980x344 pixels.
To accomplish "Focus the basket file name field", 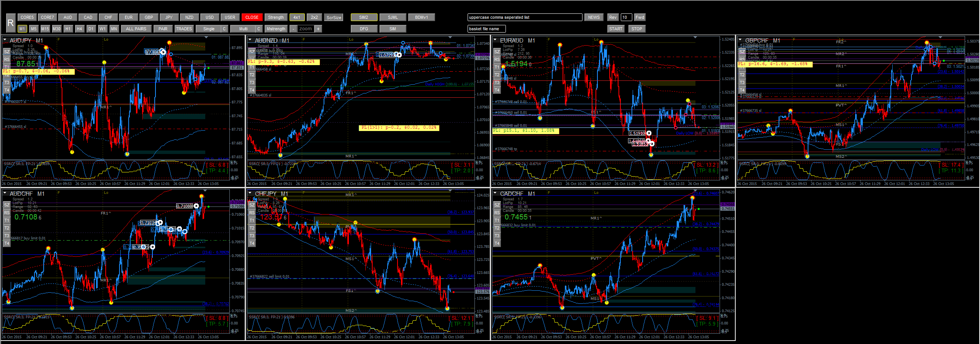I will [486, 29].
